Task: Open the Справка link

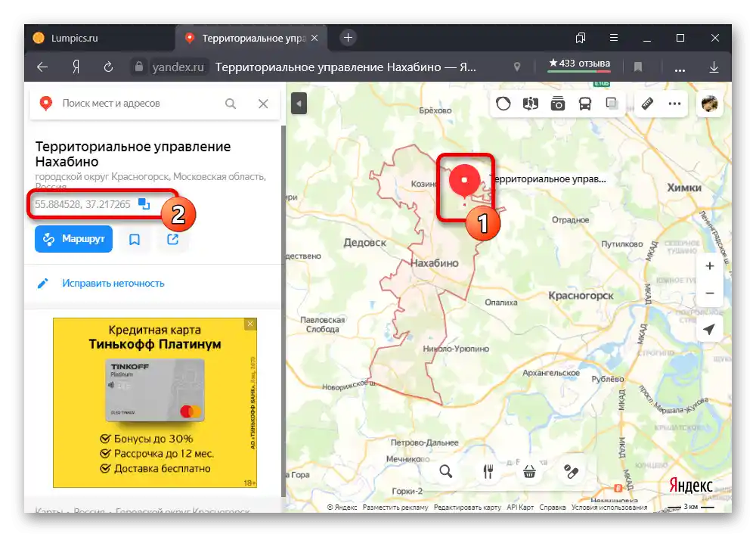Action: point(553,507)
